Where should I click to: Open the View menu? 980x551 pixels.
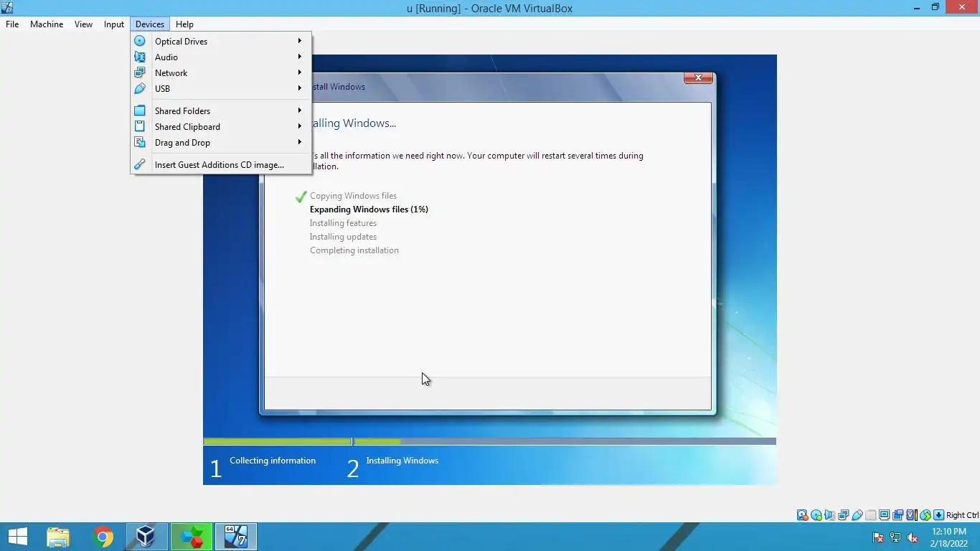pos(83,24)
